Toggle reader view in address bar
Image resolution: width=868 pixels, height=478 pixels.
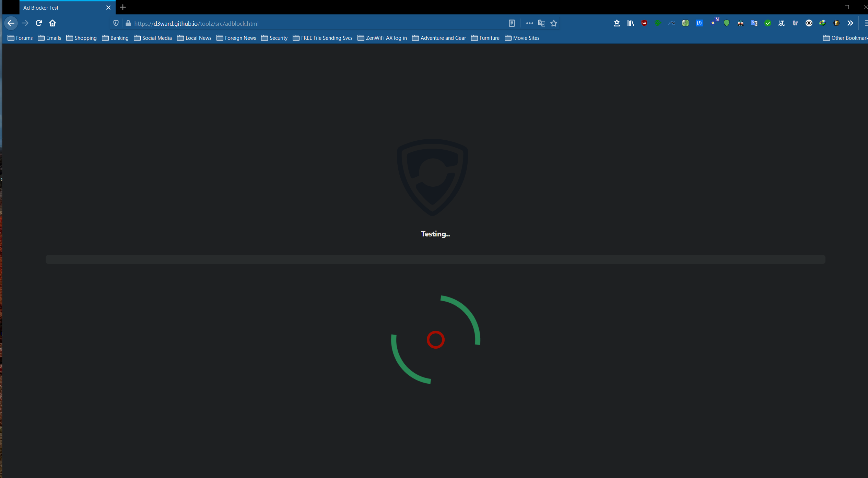pos(512,23)
